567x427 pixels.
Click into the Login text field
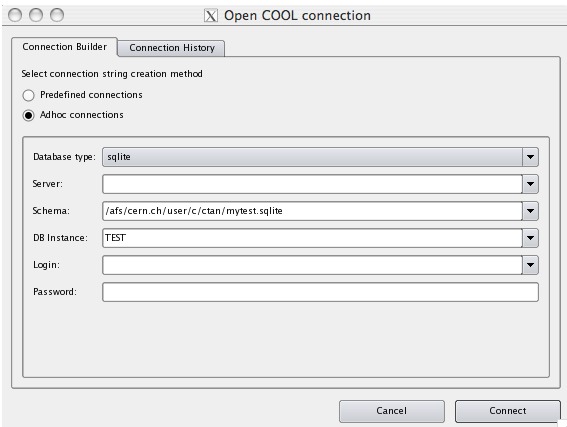[x=312, y=265]
